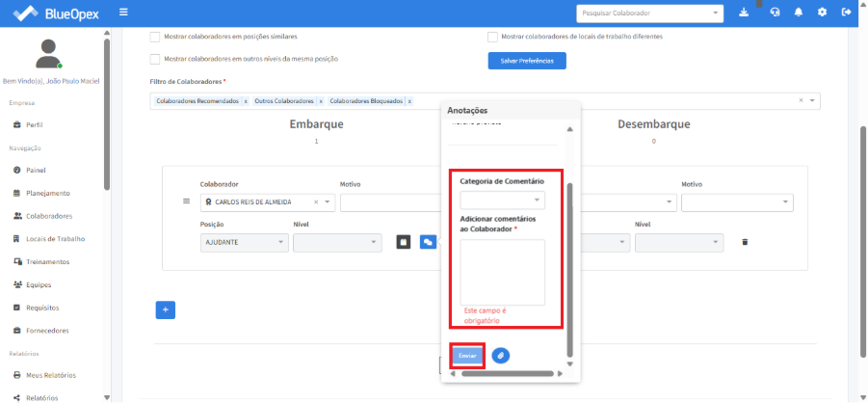
Task: Expand Filtro de Colaboradores dropdown arrow
Action: click(x=812, y=101)
